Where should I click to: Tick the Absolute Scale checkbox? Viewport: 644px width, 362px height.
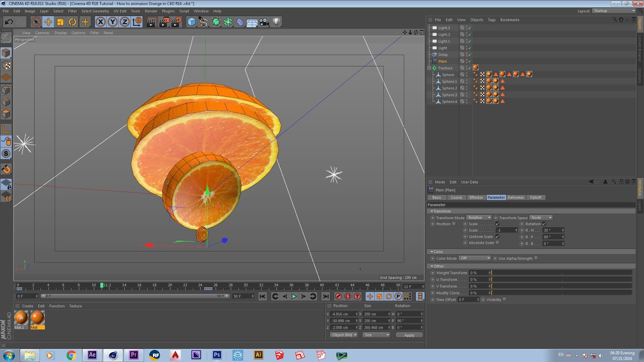pos(497,243)
